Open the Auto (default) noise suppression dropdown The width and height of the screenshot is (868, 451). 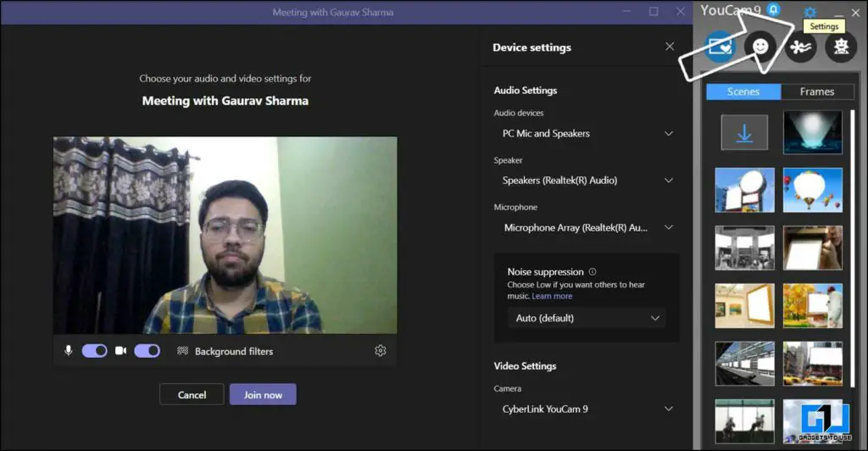587,318
